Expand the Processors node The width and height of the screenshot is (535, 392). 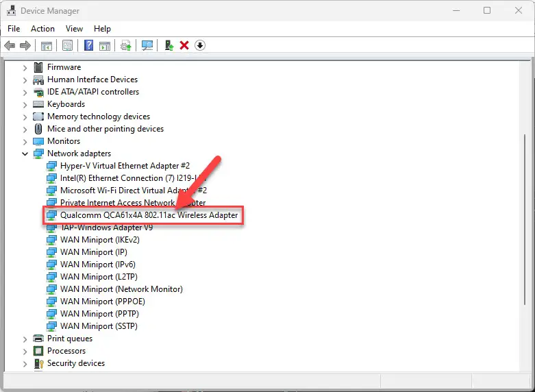25,351
